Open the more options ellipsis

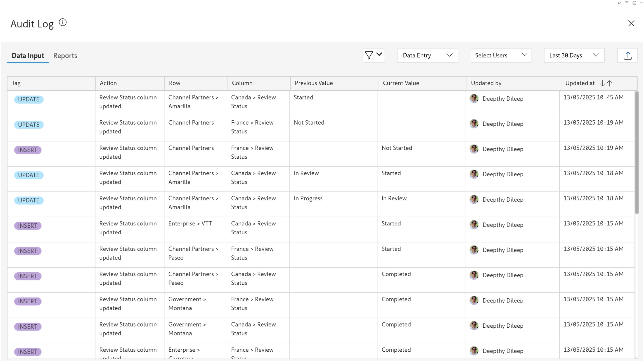click(x=642, y=3)
